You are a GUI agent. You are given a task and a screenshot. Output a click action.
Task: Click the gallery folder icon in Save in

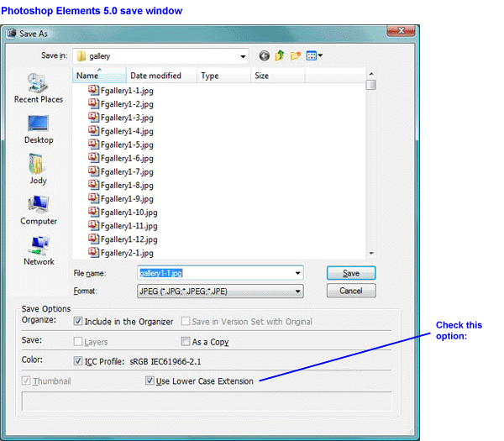point(81,56)
